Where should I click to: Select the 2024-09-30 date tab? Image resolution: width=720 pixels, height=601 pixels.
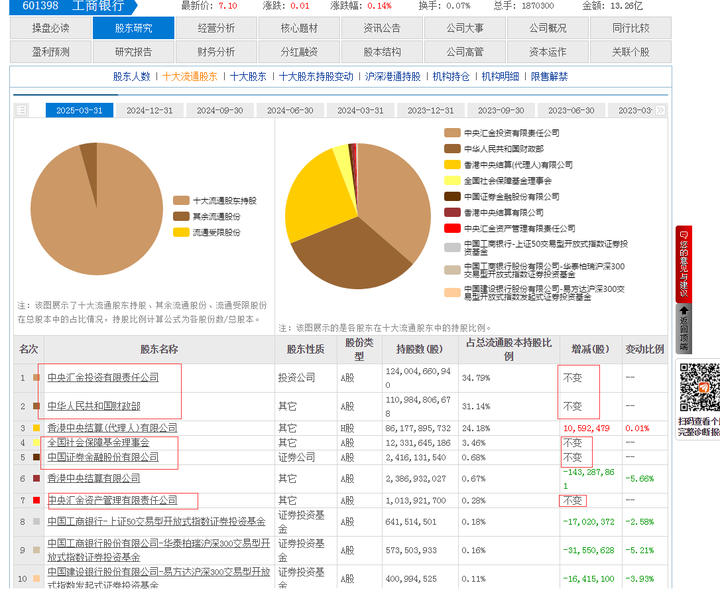pos(220,110)
